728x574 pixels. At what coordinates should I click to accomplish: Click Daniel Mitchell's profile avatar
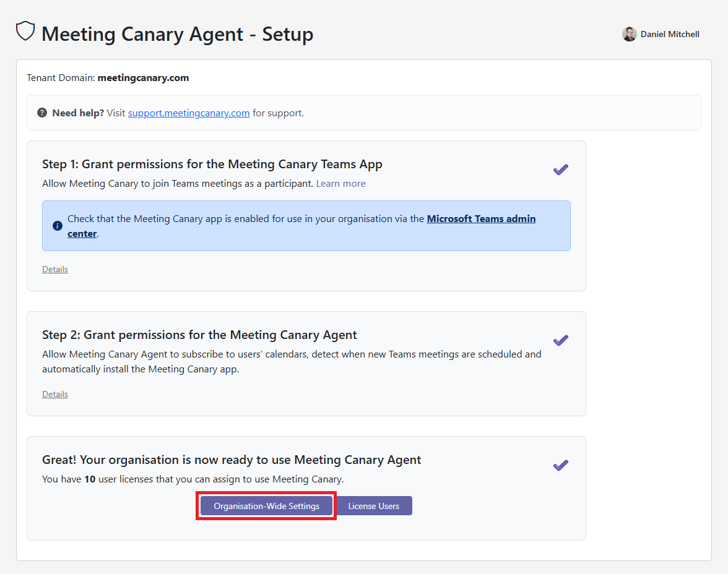pos(630,34)
